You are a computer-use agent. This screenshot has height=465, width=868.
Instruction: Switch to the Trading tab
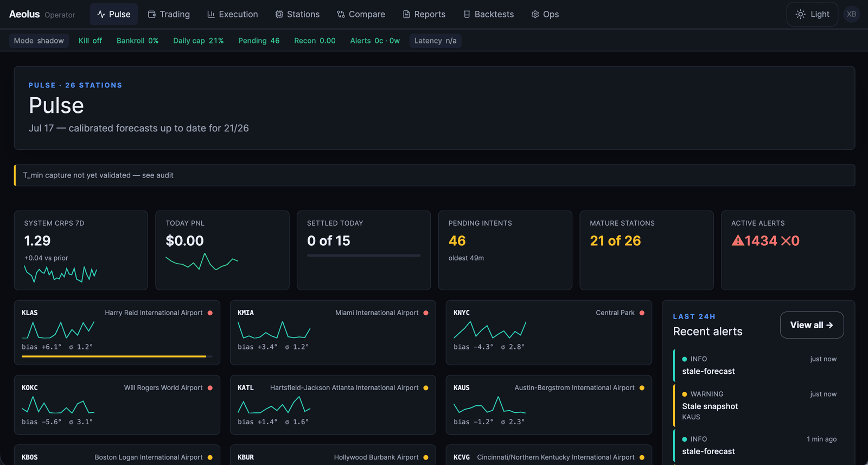(x=169, y=14)
